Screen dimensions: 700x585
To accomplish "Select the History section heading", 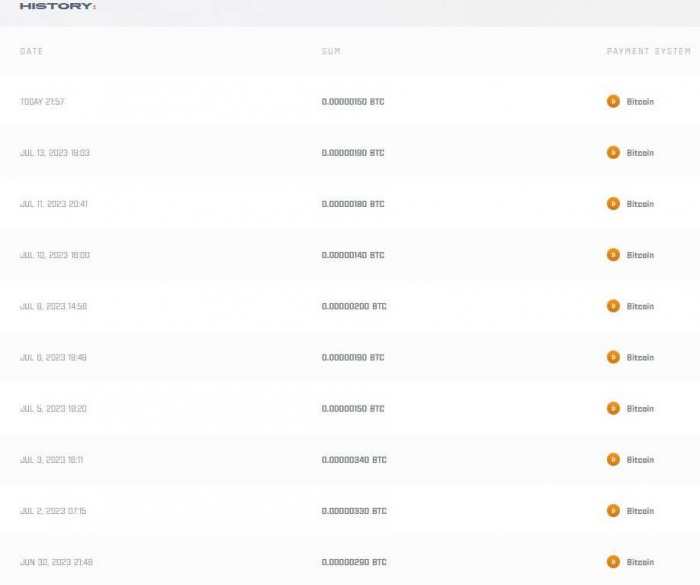I will tap(58, 6).
